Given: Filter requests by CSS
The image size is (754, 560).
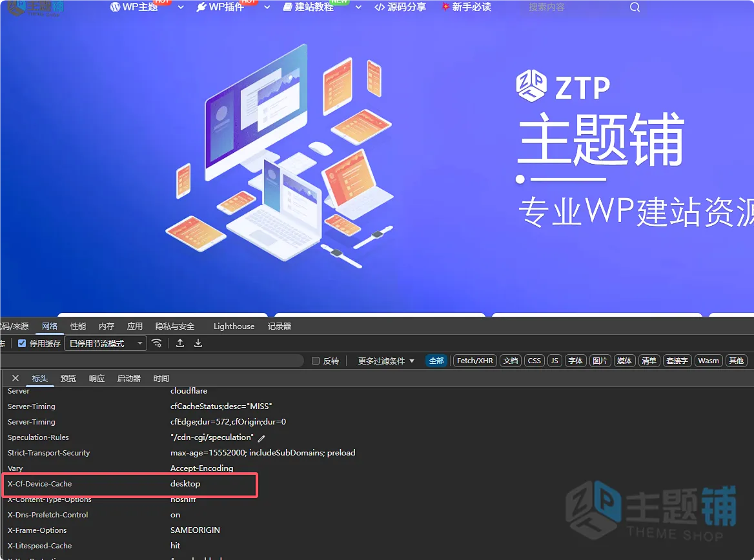Looking at the screenshot, I should click(535, 361).
